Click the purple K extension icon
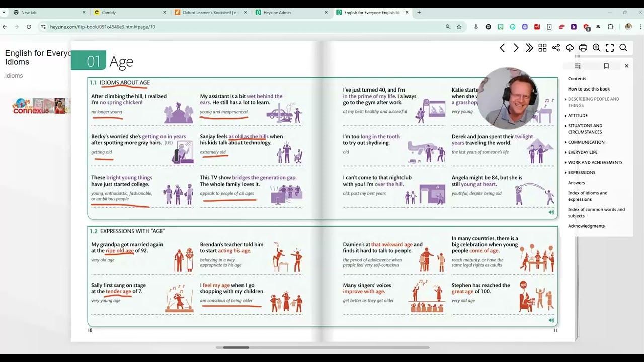The width and height of the screenshot is (644, 362). tap(574, 27)
